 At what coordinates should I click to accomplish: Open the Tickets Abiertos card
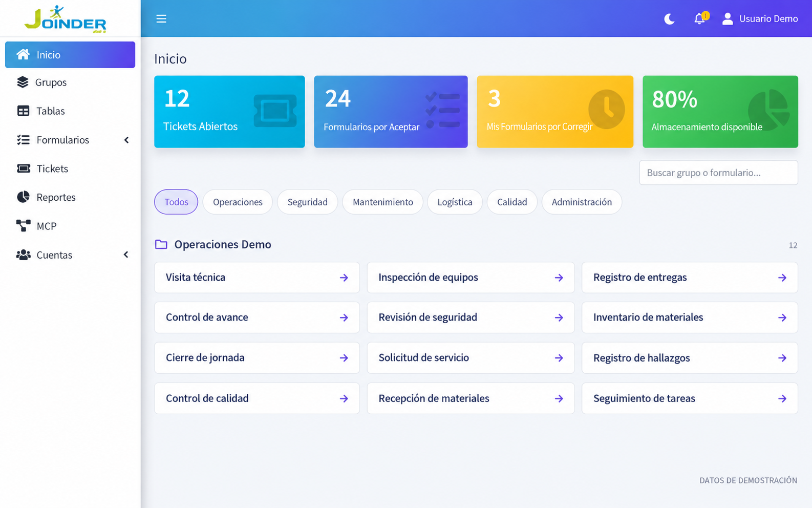pyautogui.click(x=229, y=112)
